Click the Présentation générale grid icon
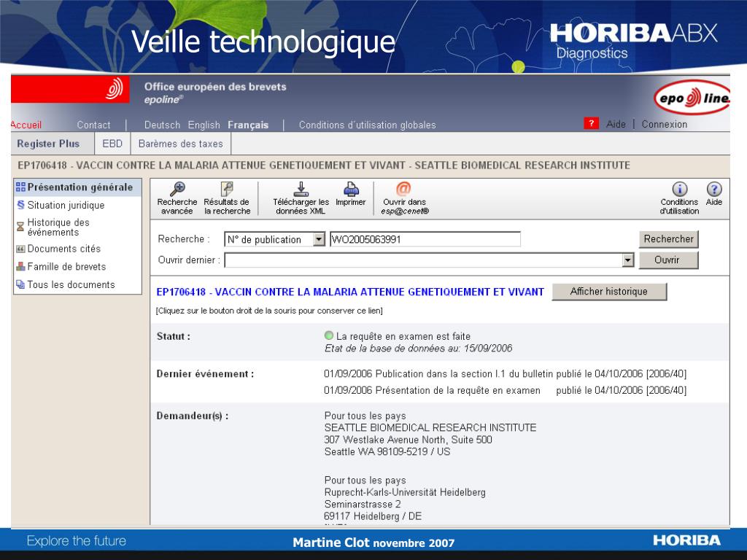The width and height of the screenshot is (747, 560). point(20,187)
